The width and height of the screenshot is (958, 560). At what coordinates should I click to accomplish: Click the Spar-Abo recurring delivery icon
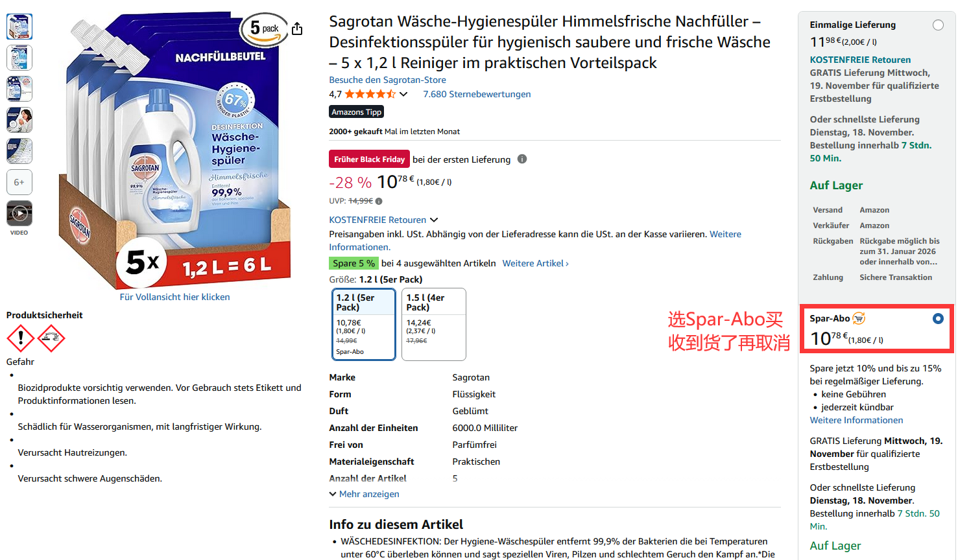[859, 318]
